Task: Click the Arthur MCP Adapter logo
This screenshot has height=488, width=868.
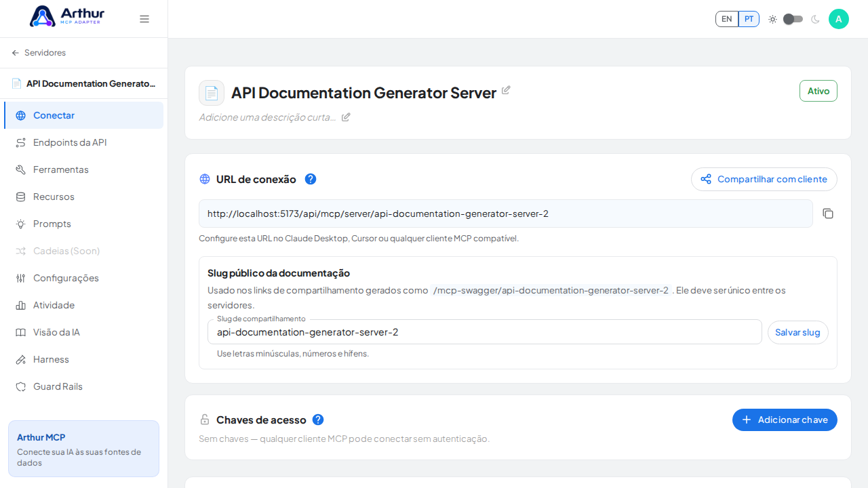Action: pyautogui.click(x=66, y=16)
